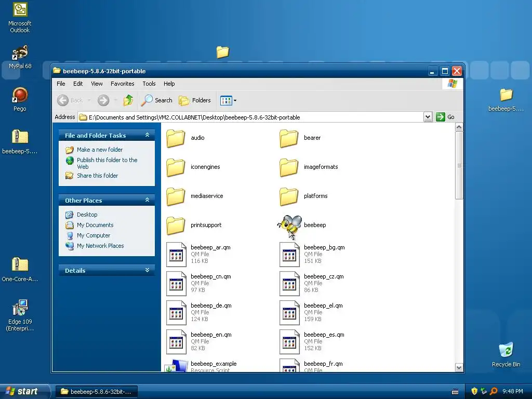Open the Favorites menu
Image resolution: width=532 pixels, height=399 pixels.
click(122, 84)
